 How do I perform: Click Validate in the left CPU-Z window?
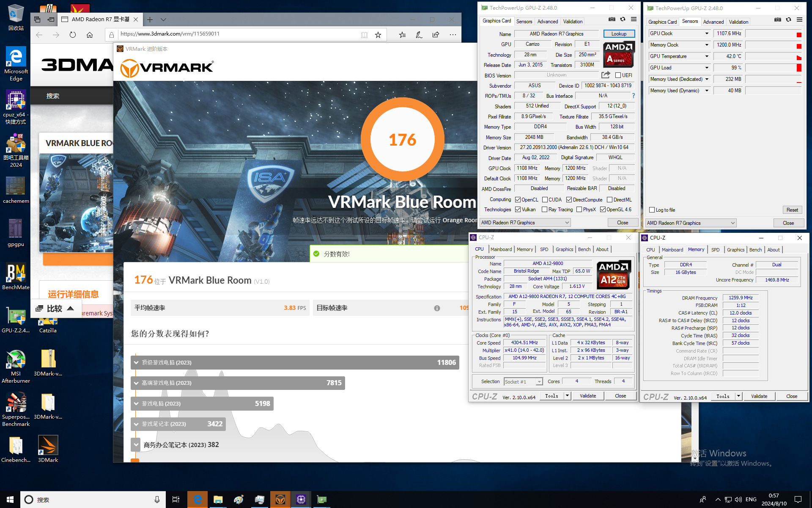tap(588, 396)
